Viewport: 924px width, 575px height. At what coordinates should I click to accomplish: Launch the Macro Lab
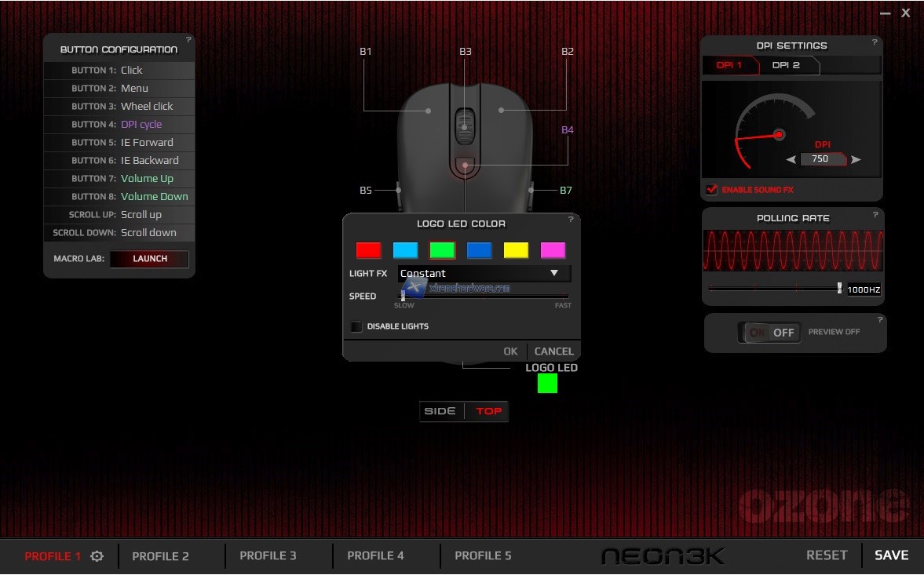pyautogui.click(x=149, y=259)
